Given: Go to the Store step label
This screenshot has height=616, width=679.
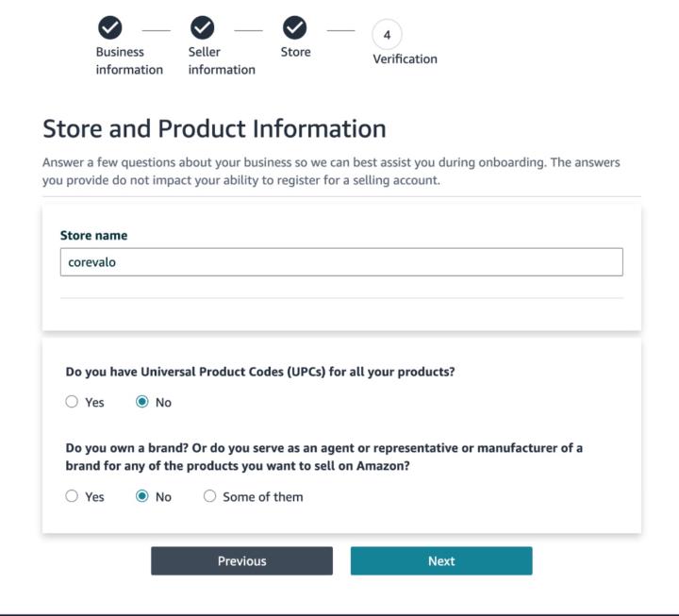Looking at the screenshot, I should pyautogui.click(x=296, y=52).
